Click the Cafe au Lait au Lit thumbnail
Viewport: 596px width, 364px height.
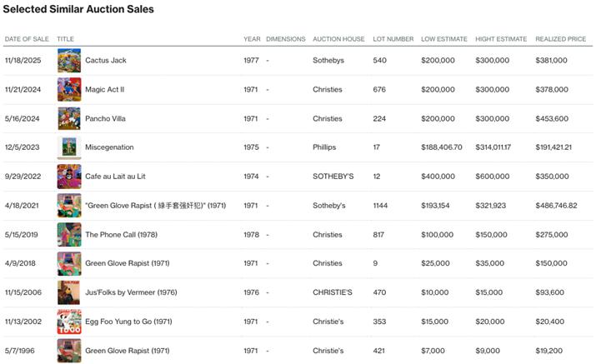point(68,177)
